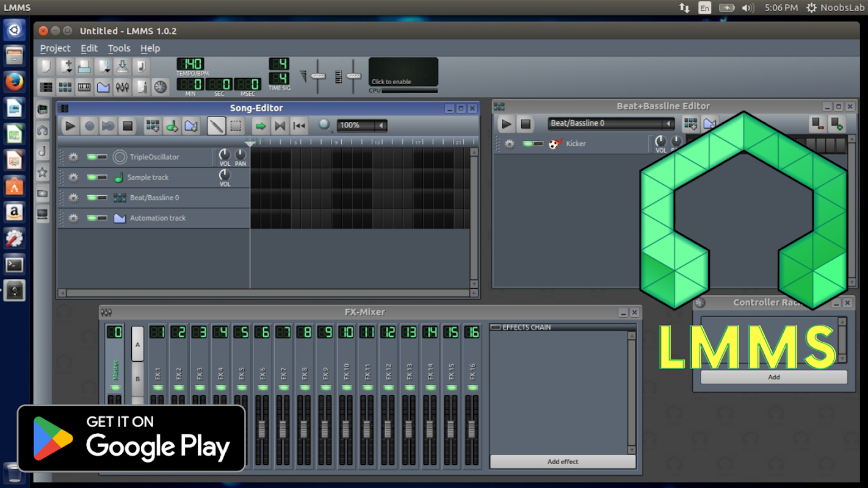Toggle the EFFECTS CHAIN enable LED
The width and height of the screenshot is (868, 488).
click(496, 328)
